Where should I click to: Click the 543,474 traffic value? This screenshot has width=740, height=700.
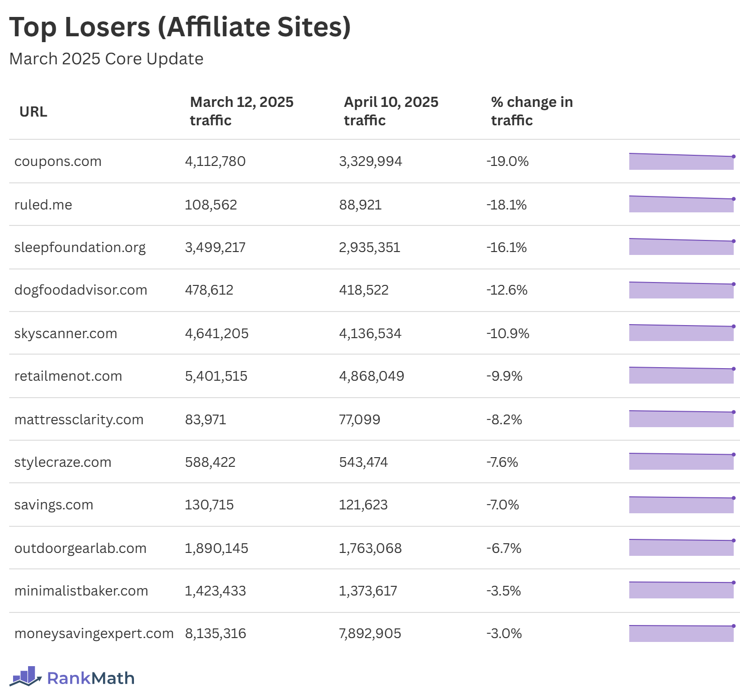coord(363,462)
